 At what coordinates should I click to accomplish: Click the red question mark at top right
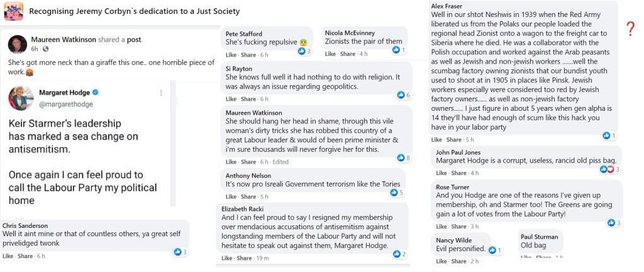(x=630, y=27)
